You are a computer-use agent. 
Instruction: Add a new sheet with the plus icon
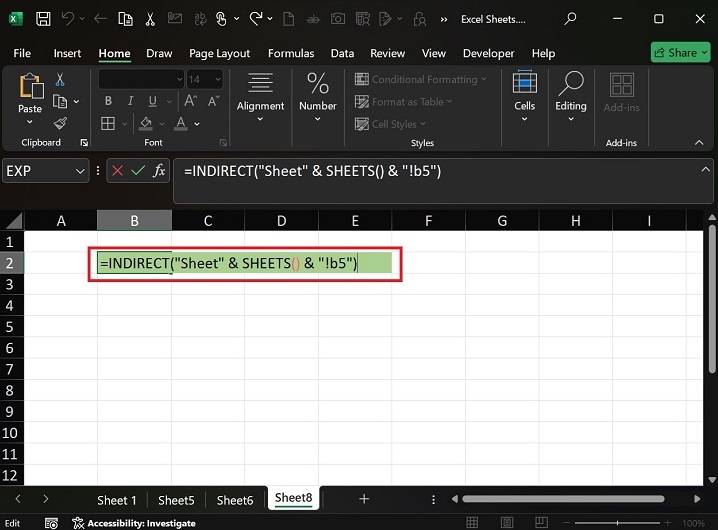point(364,499)
